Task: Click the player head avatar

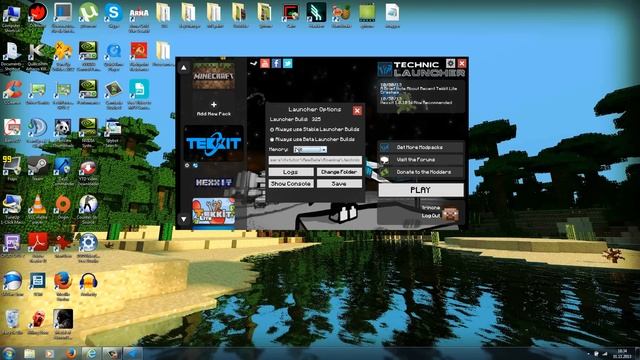Action: 451,213
